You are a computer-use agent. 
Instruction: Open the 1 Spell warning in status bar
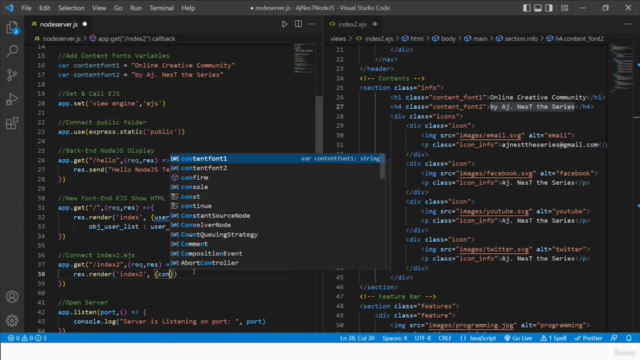pos(553,338)
